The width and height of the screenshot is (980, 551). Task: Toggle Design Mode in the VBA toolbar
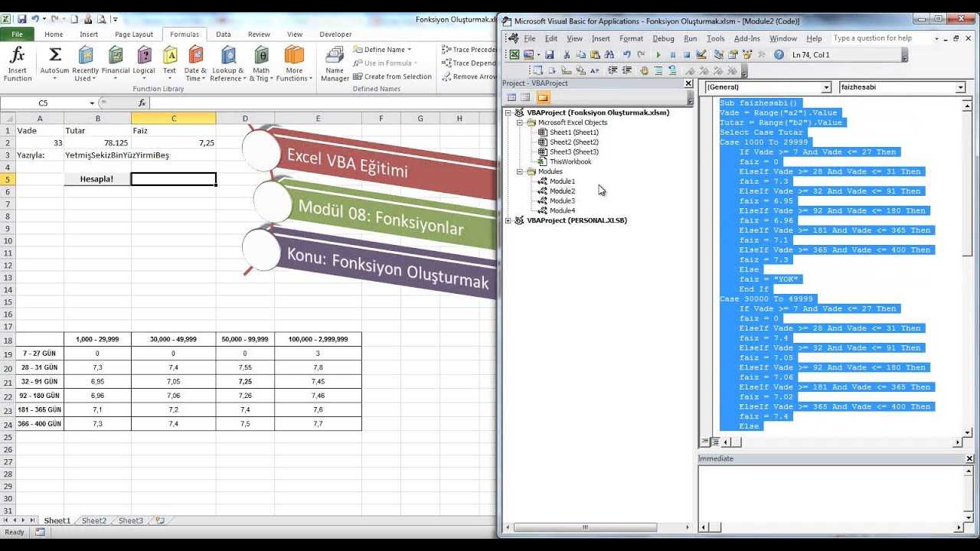click(701, 54)
